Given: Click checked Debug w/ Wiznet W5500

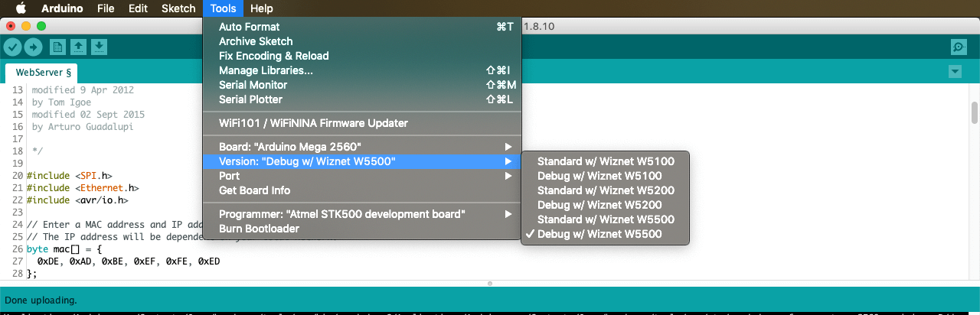Looking at the screenshot, I should [x=606, y=234].
